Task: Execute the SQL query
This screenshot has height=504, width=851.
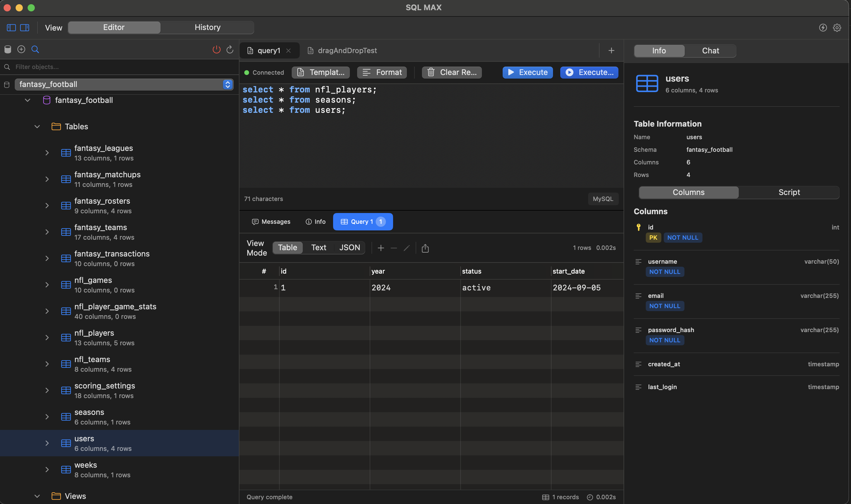Action: 527,72
